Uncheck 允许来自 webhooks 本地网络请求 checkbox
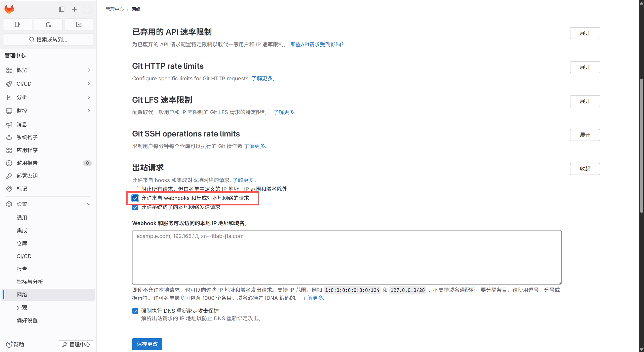644x352 pixels. point(135,198)
